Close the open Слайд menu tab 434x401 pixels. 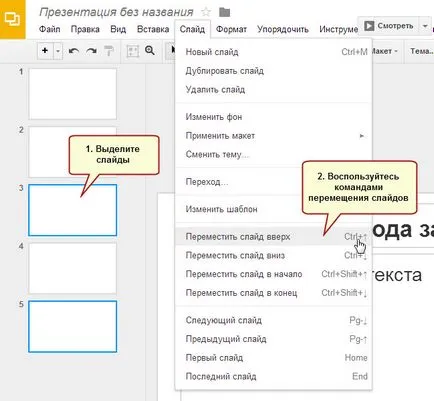pyautogui.click(x=192, y=29)
